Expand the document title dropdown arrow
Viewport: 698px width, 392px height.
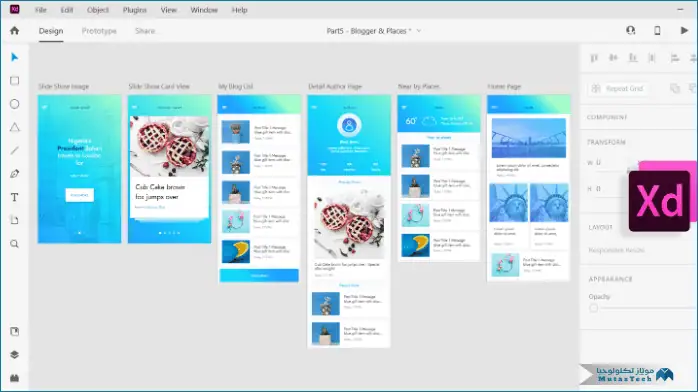pos(418,31)
